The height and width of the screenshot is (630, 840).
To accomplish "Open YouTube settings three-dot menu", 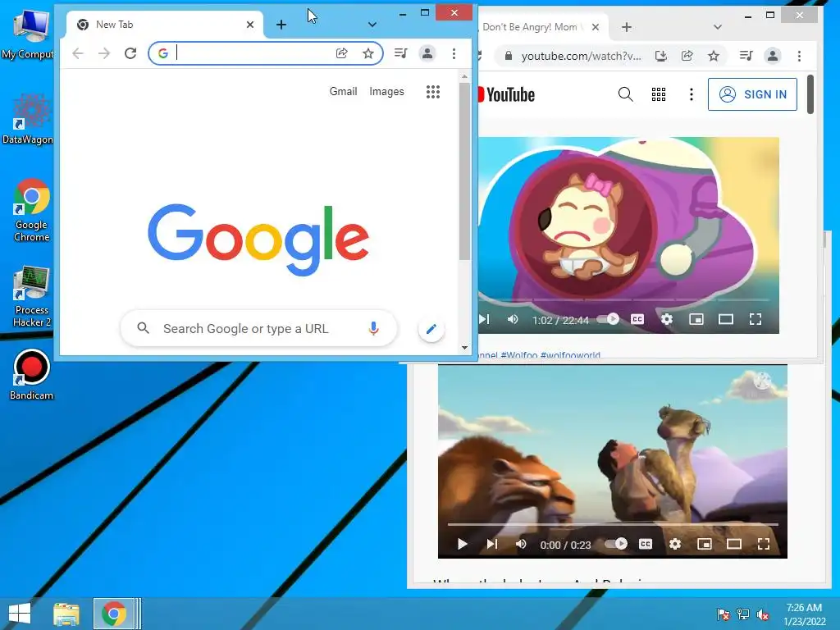I will tap(691, 94).
